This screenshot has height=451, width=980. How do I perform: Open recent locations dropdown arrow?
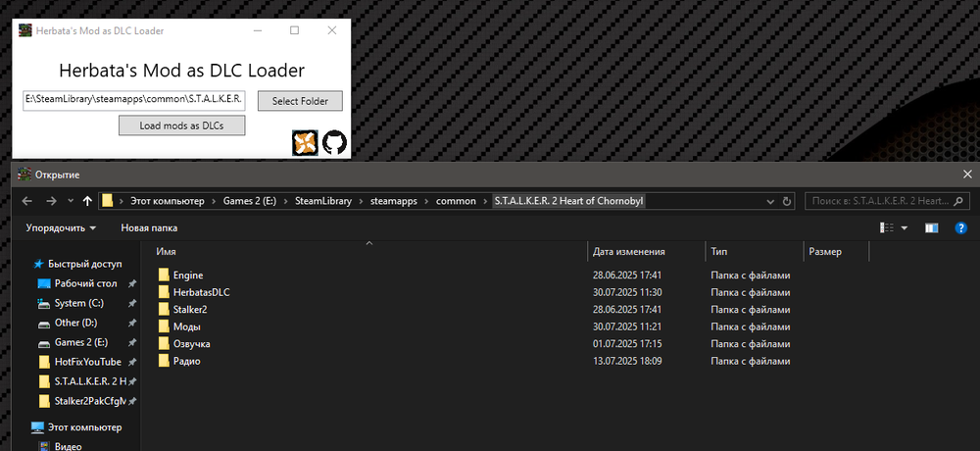click(71, 201)
